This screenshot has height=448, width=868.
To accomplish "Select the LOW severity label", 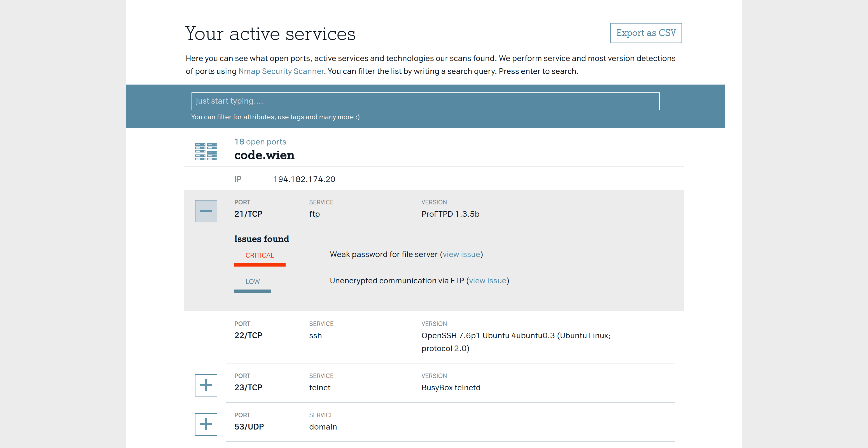I will pos(252,282).
